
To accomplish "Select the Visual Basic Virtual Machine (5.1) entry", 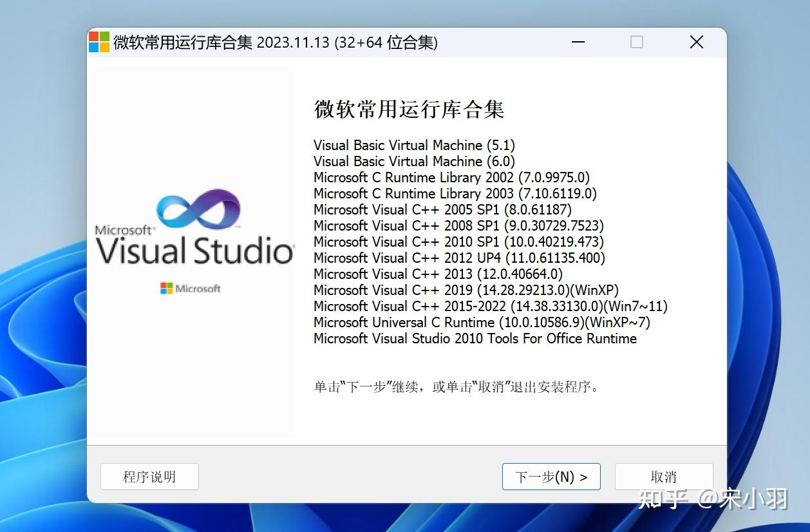I will point(414,145).
